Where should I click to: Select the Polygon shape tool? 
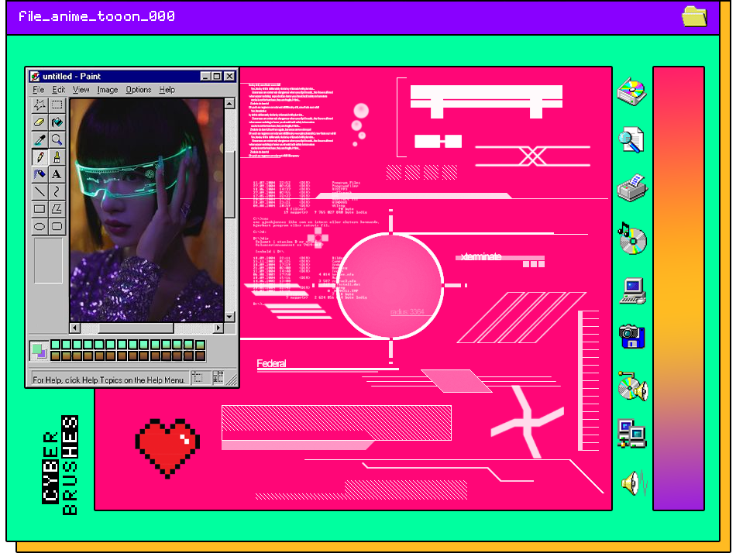pyautogui.click(x=57, y=209)
